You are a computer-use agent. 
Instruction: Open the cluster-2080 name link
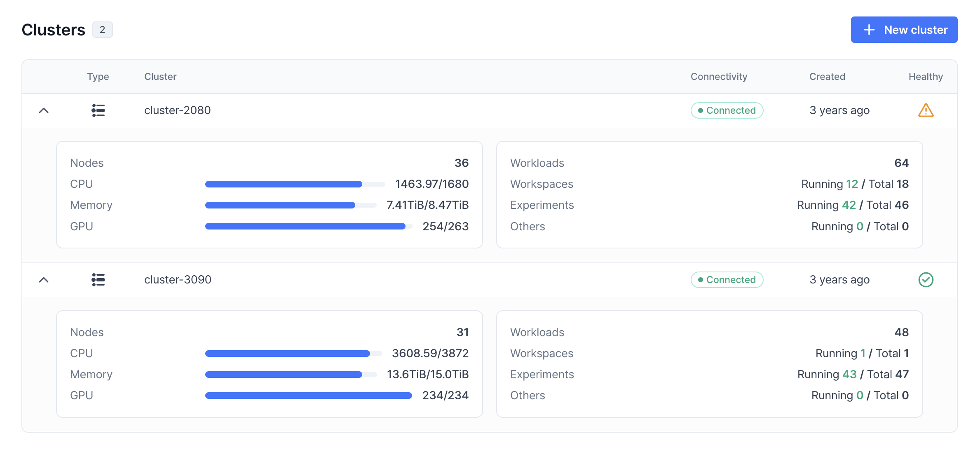tap(177, 110)
